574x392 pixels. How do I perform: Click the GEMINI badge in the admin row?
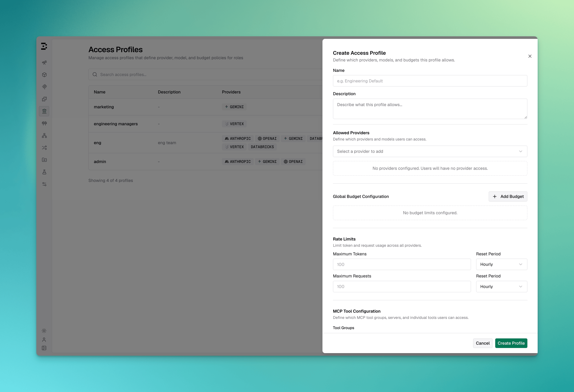[267, 162]
